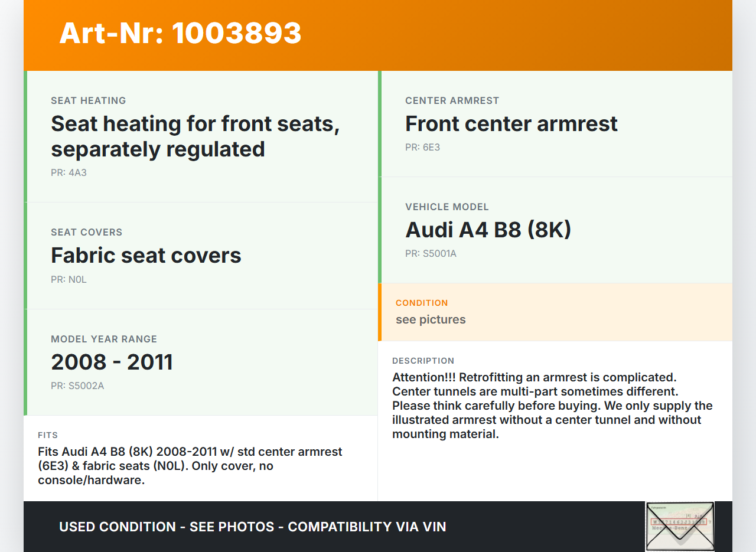The height and width of the screenshot is (552, 756).
Task: Select the 'Fabric seat covers' value
Action: [146, 256]
